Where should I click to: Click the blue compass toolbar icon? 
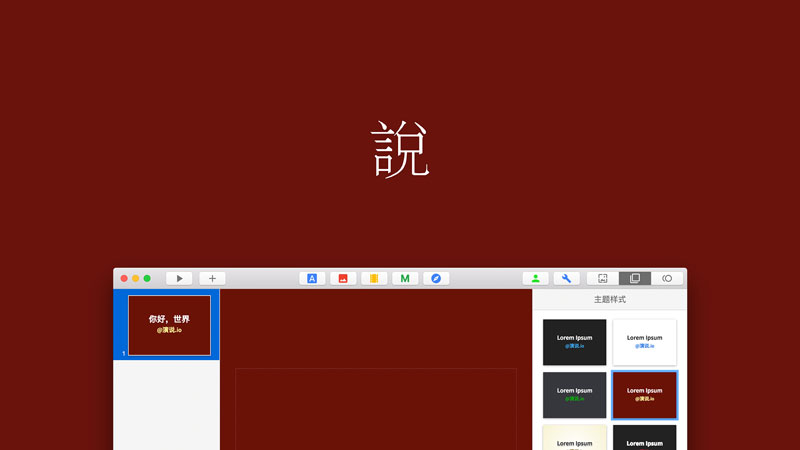(x=436, y=278)
